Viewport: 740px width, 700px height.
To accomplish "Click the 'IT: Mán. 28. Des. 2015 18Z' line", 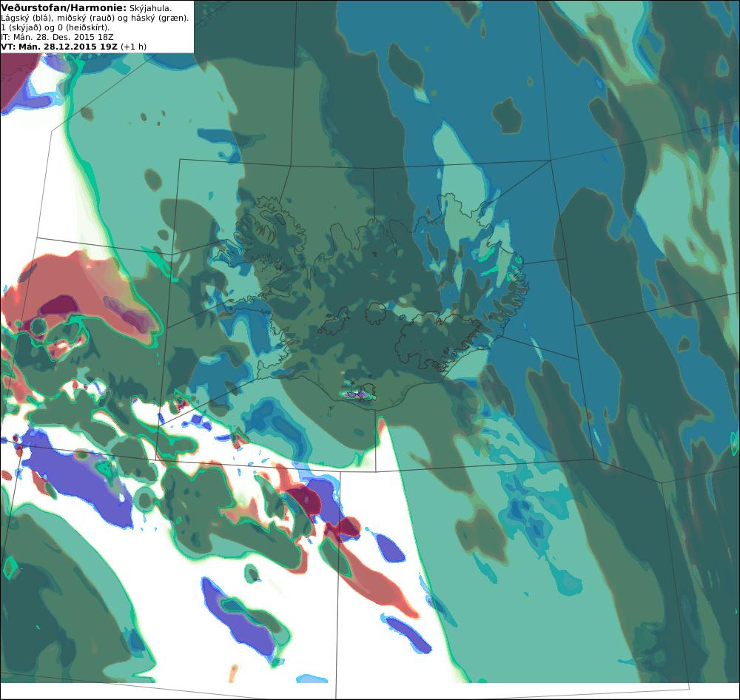I will (x=57, y=37).
